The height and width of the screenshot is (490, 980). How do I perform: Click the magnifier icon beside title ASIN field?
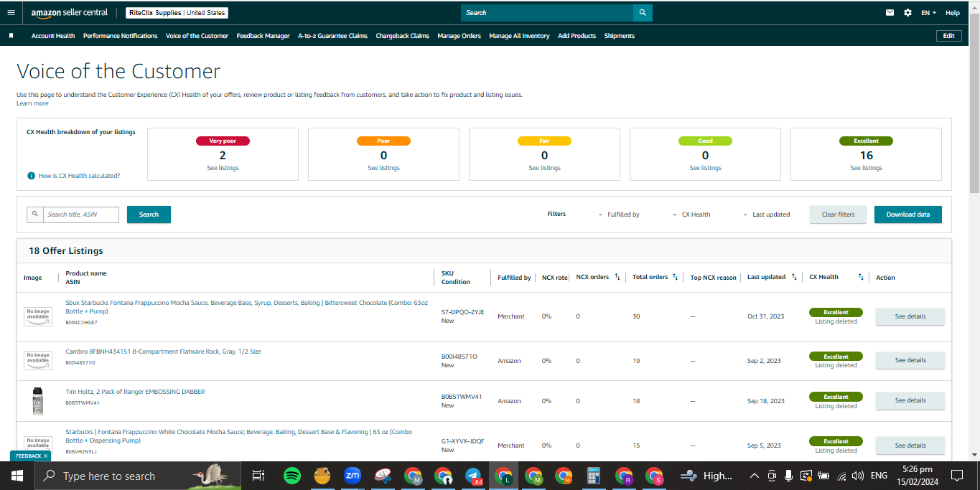pyautogui.click(x=35, y=214)
